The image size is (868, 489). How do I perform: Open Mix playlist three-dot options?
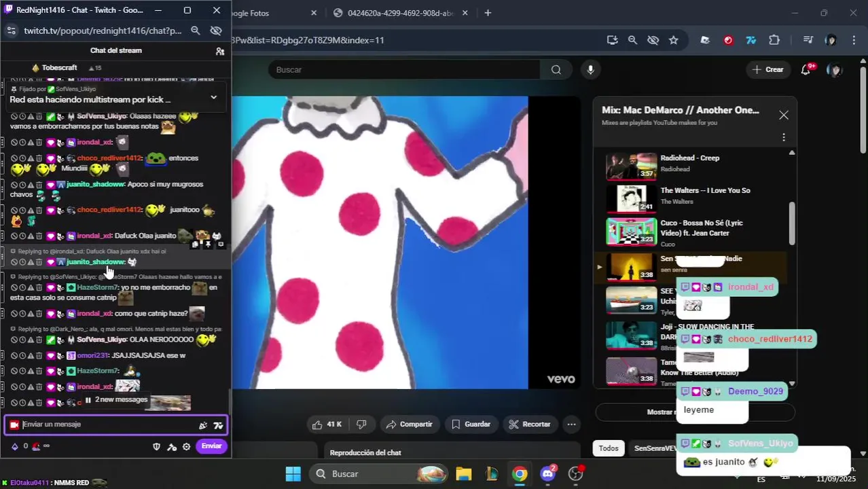coord(783,137)
